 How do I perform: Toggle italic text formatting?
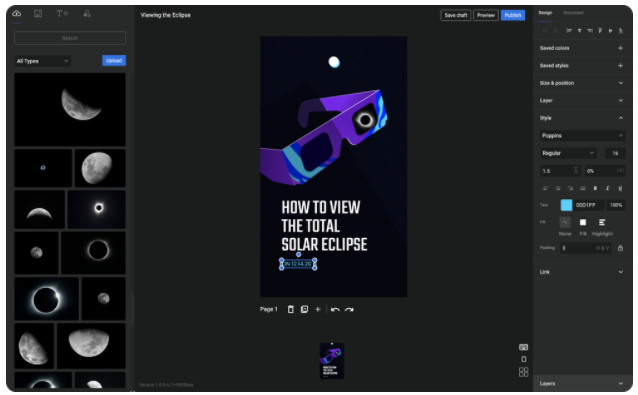tap(607, 188)
